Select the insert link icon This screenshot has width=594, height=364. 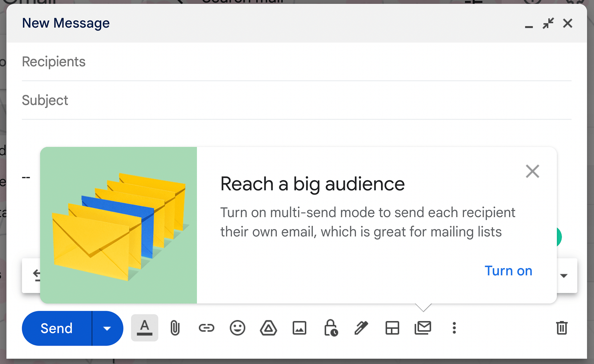click(206, 328)
